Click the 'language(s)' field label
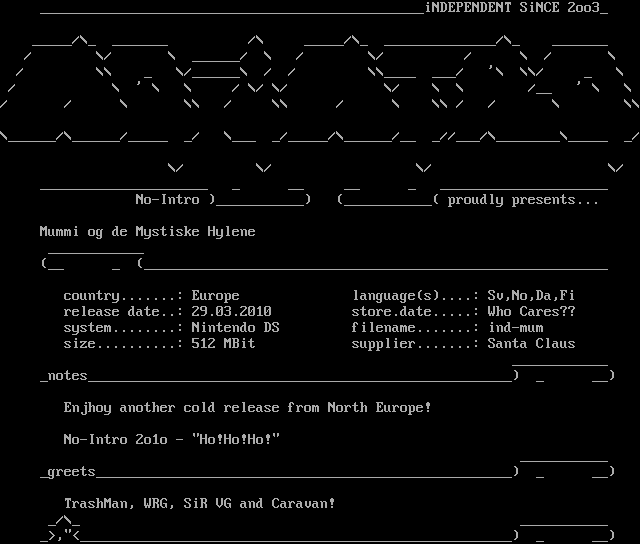Viewport: 640px width, 544px height. pos(396,296)
